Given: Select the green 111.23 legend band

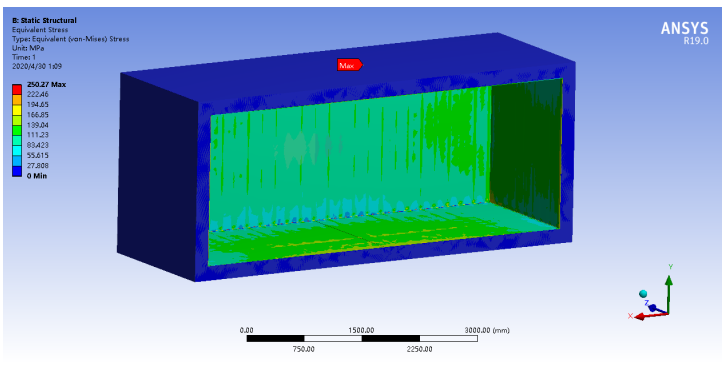Looking at the screenshot, I should [17, 140].
